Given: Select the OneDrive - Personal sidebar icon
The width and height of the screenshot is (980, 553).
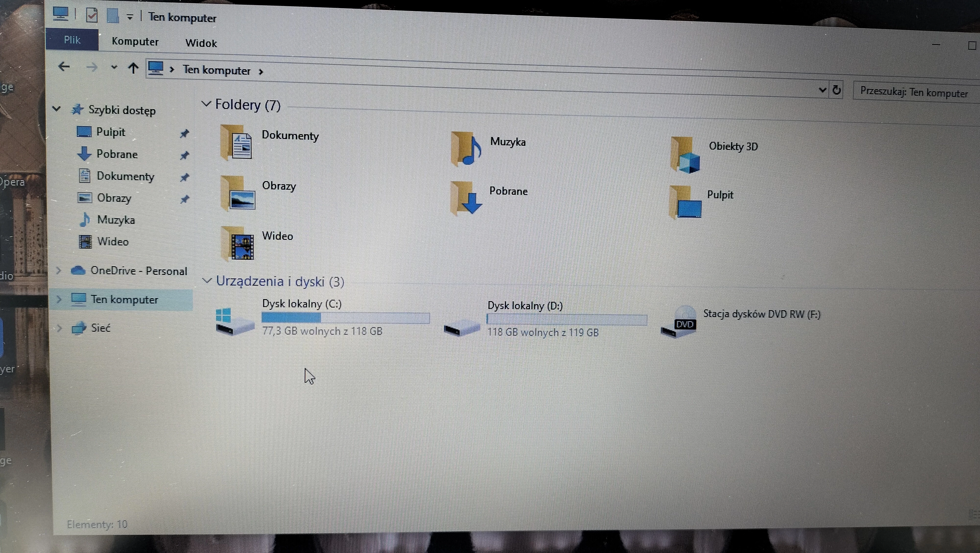Looking at the screenshot, I should pyautogui.click(x=78, y=270).
